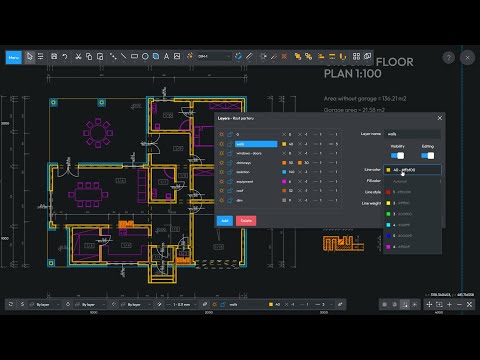Image resolution: width=480 pixels, height=360 pixels.
Task: Click the four-squares grid icon
Action: [x=356, y=56]
